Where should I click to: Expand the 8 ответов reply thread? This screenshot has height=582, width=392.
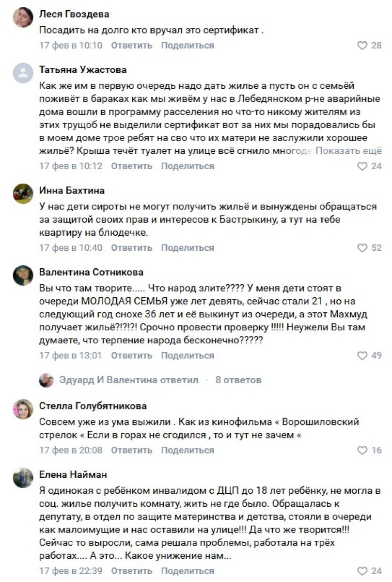click(x=238, y=380)
